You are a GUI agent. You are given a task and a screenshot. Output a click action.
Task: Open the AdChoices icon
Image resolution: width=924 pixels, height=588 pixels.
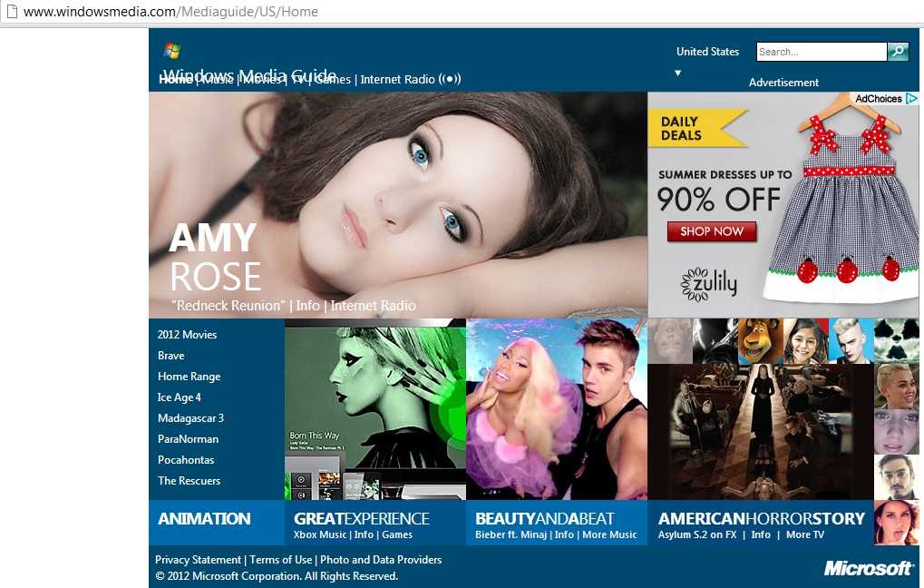pos(911,99)
